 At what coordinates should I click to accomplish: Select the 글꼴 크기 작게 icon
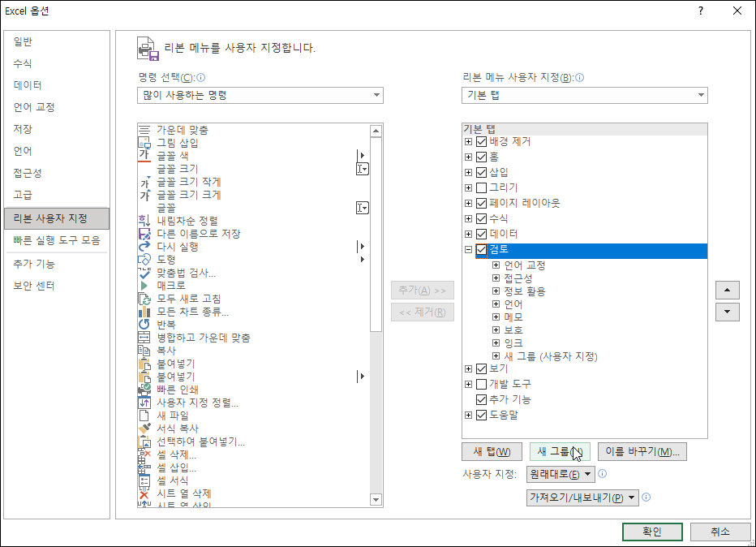[x=144, y=182]
